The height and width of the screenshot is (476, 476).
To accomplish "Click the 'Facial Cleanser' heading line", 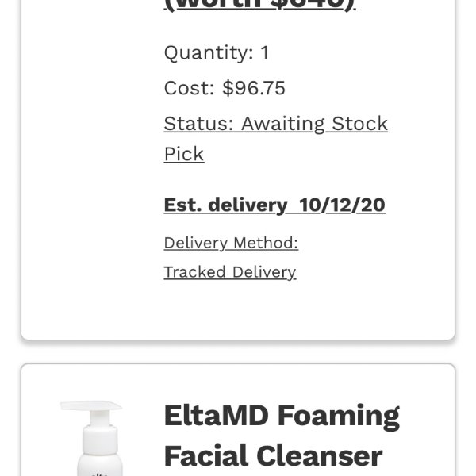I will (273, 456).
